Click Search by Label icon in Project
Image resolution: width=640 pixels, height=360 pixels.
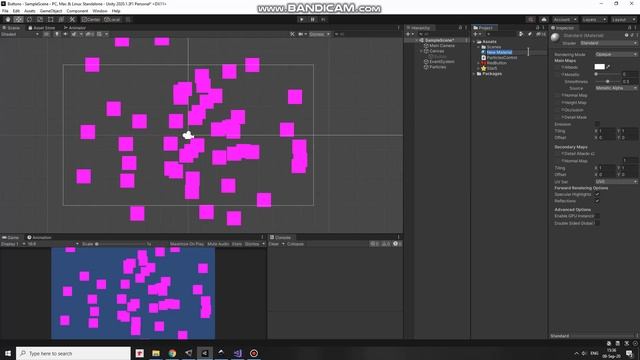pyautogui.click(x=530, y=34)
